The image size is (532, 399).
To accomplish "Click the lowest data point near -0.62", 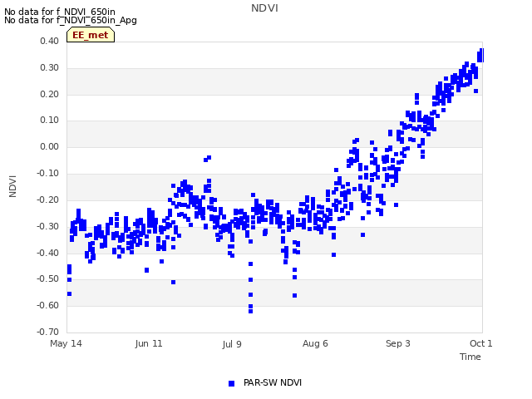I will [x=250, y=311].
